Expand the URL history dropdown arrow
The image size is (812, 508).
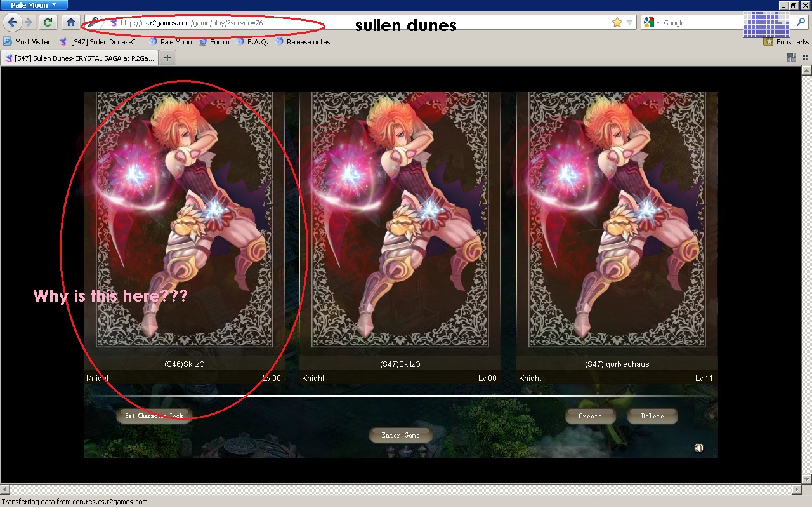(x=629, y=23)
